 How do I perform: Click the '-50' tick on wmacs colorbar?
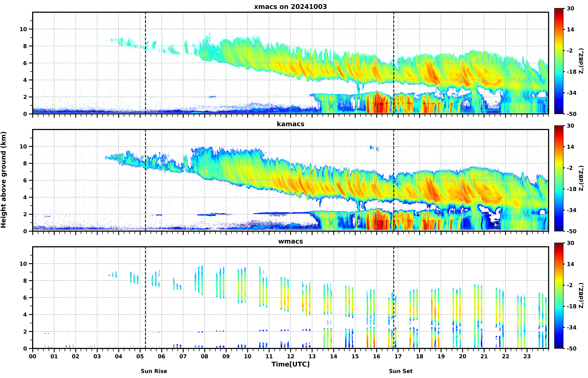[x=572, y=349]
